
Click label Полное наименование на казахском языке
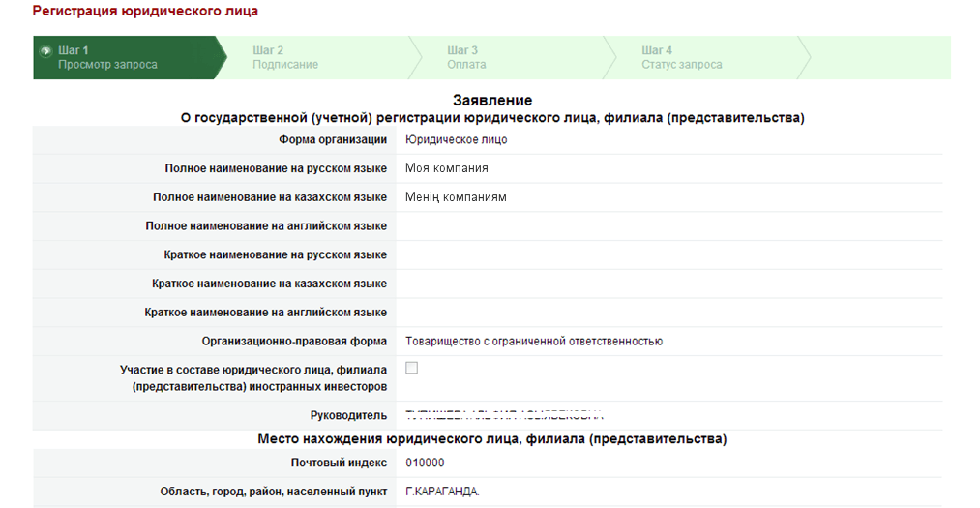pyautogui.click(x=270, y=197)
